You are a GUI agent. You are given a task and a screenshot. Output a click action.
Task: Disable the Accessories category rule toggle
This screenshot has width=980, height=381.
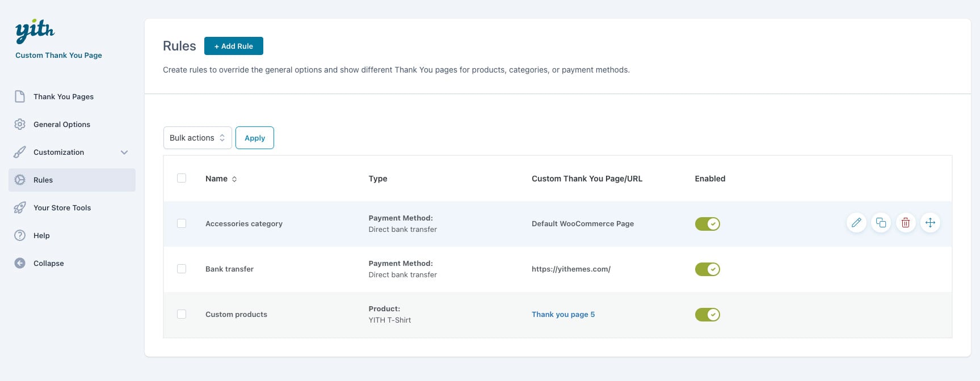[707, 224]
